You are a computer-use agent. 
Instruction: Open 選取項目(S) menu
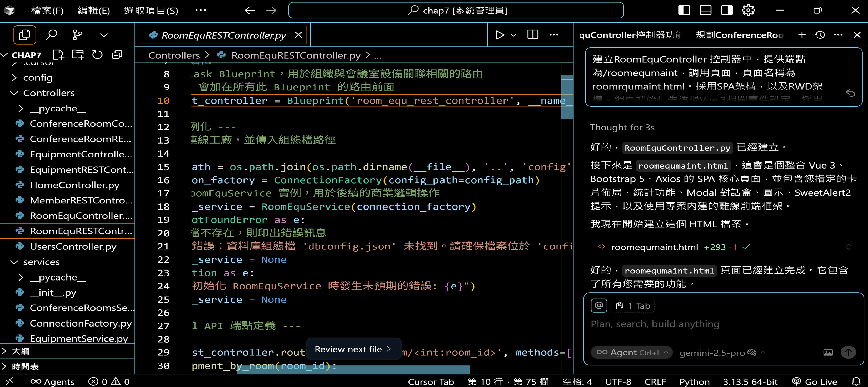(151, 11)
